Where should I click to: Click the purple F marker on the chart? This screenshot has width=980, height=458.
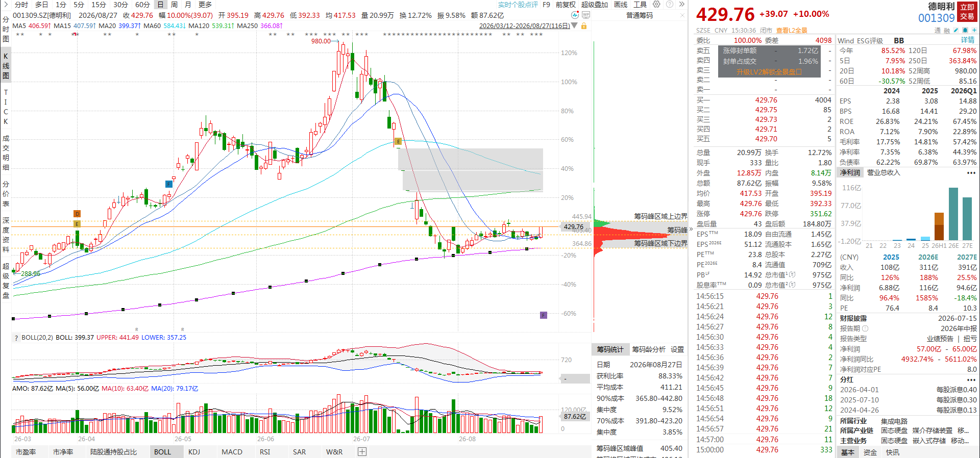point(544,315)
